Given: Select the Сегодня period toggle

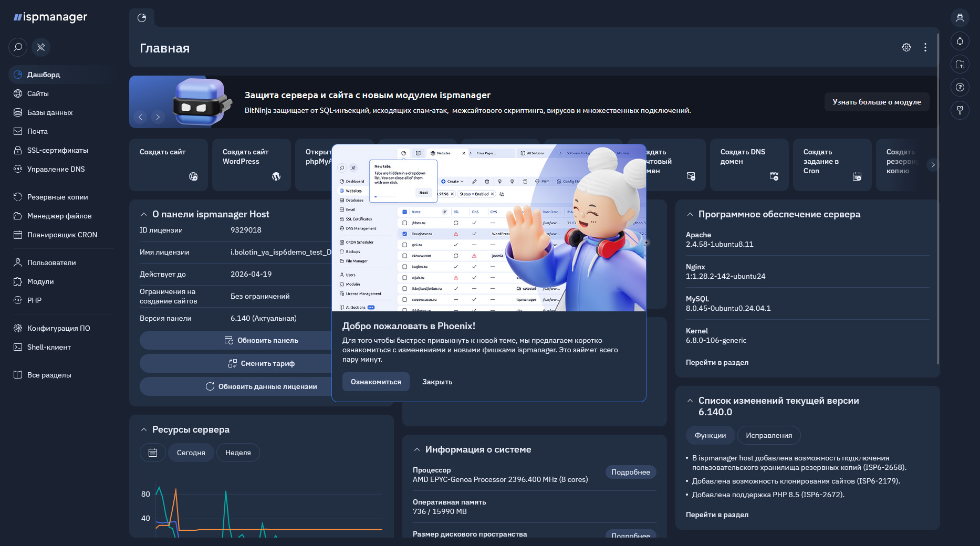Looking at the screenshot, I should point(191,453).
